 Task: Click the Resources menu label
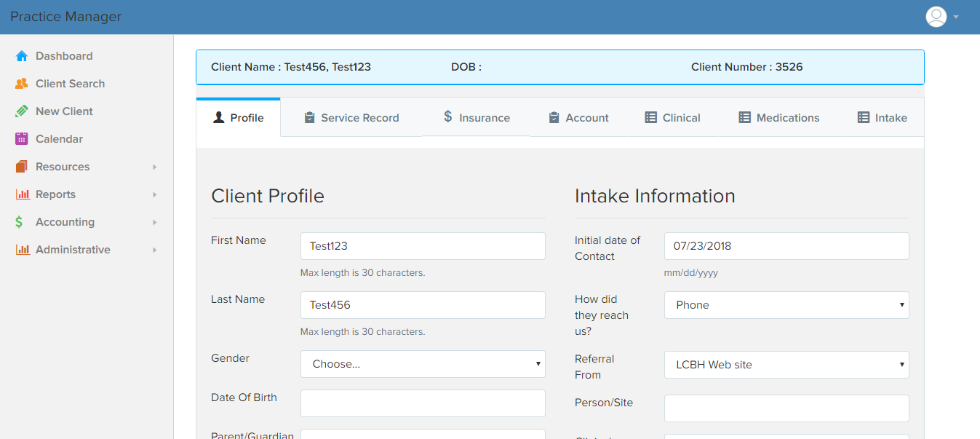63,167
